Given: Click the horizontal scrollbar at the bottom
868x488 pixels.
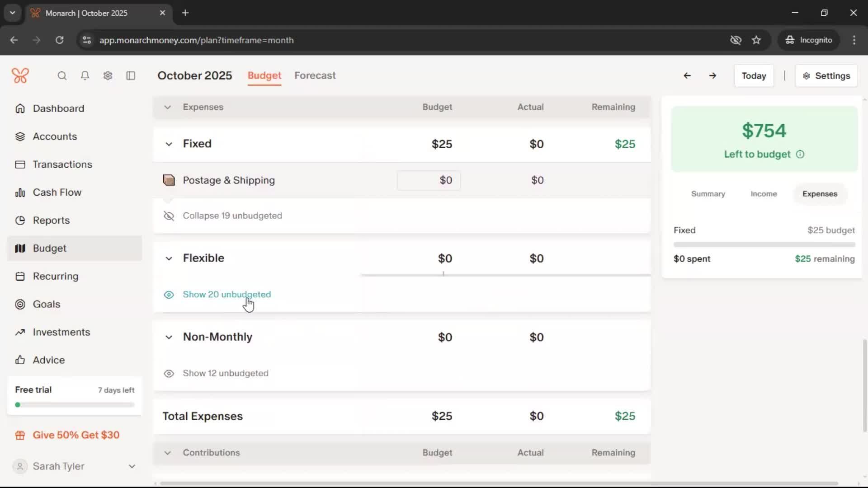Looking at the screenshot, I should point(497,483).
